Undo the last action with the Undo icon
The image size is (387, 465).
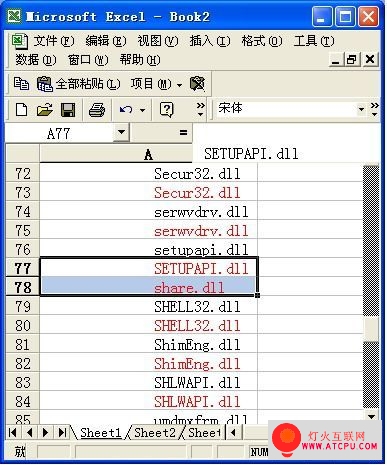tap(126, 110)
